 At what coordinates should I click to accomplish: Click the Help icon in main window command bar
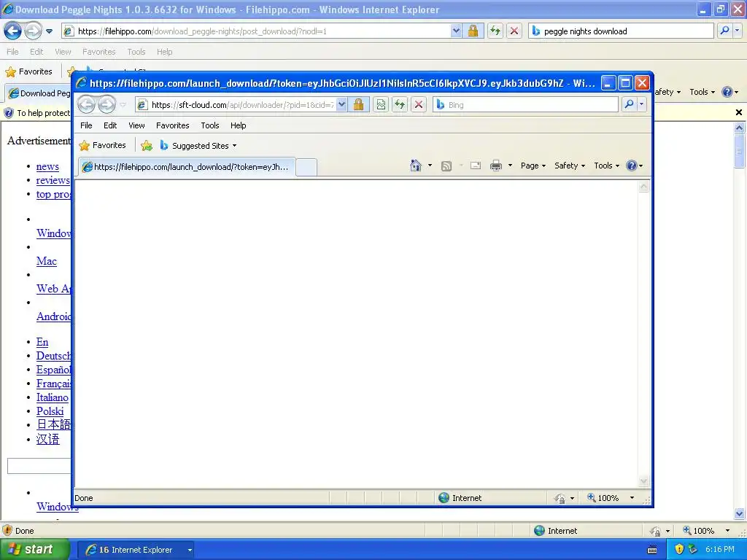pos(727,92)
